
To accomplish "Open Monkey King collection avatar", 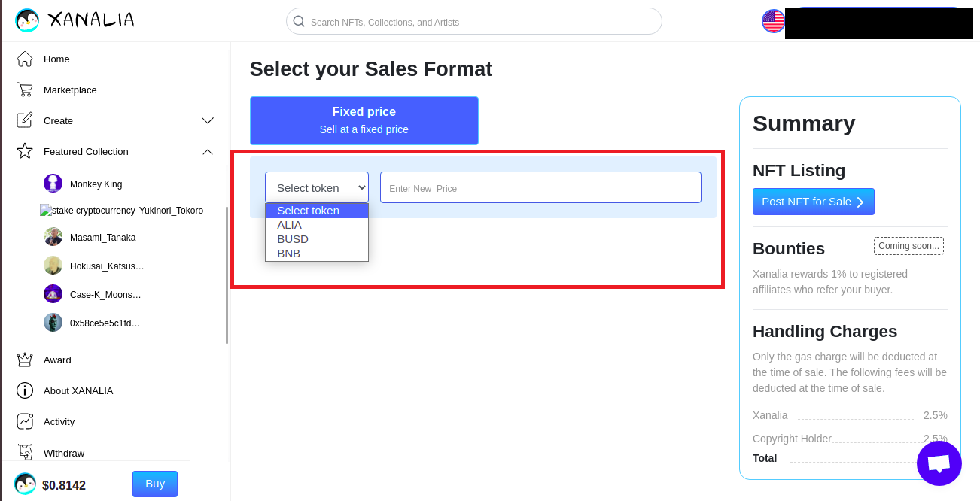I will [x=53, y=184].
